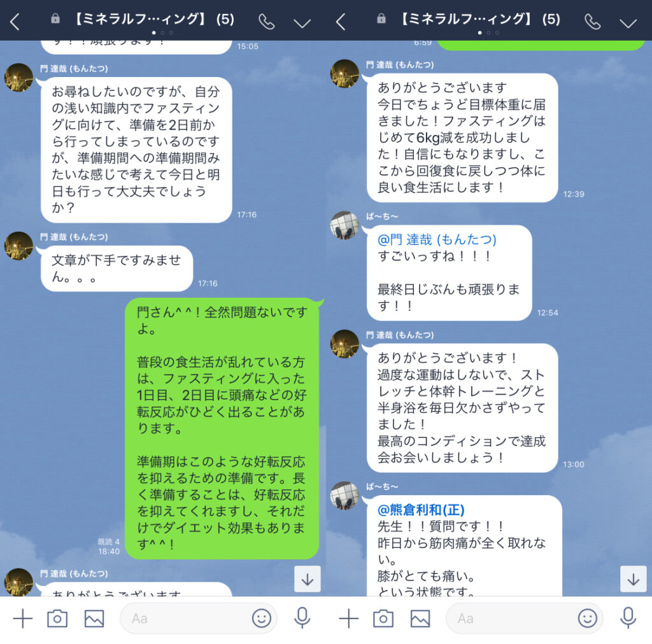Open the photo gallery in left chat toolbar

coord(94,619)
